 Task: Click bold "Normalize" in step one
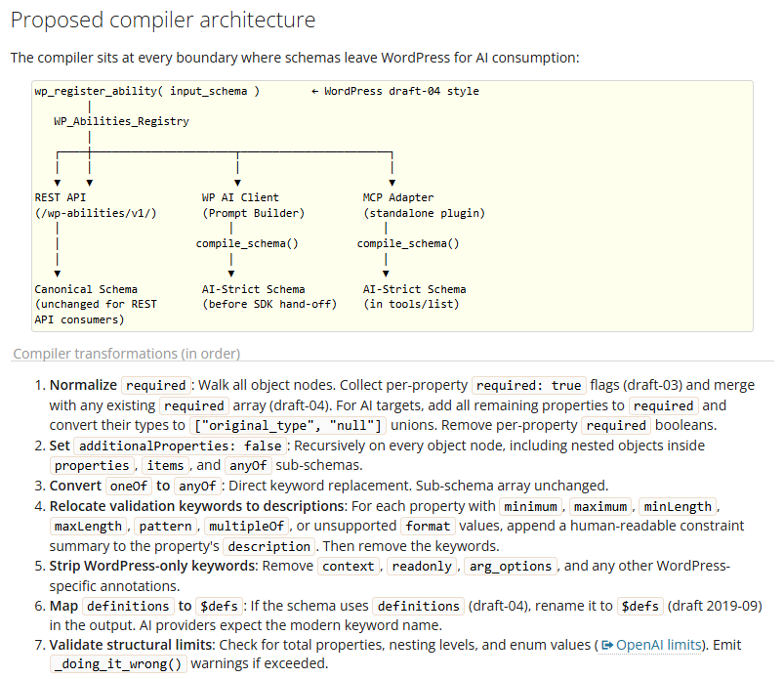[83, 385]
